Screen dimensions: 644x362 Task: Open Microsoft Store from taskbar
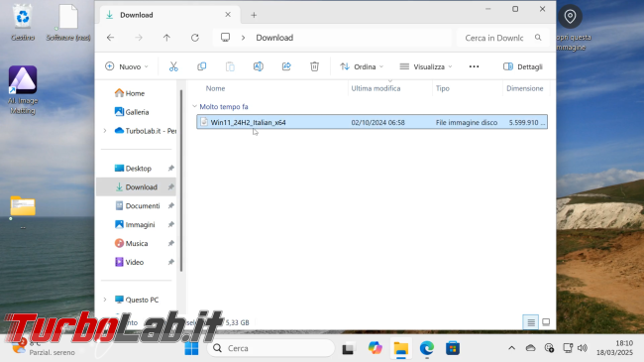tap(453, 348)
